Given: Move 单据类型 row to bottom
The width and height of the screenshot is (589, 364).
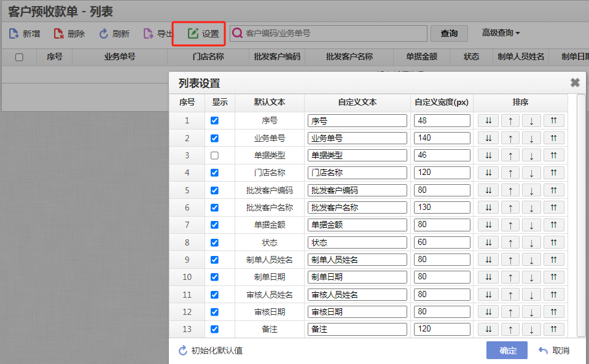Looking at the screenshot, I should (488, 155).
